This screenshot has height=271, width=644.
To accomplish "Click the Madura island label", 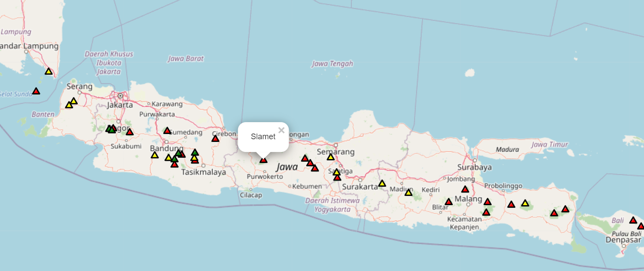I will click(x=507, y=149).
